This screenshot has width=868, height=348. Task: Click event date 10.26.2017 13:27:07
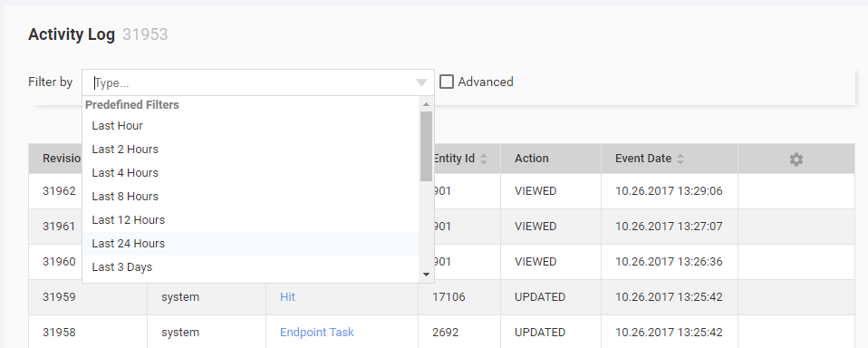pos(669,227)
